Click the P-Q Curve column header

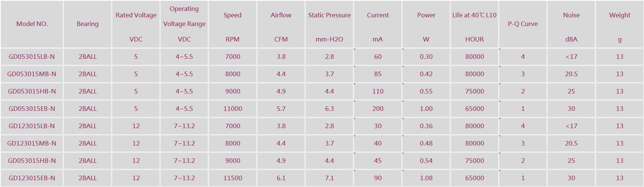point(523,24)
